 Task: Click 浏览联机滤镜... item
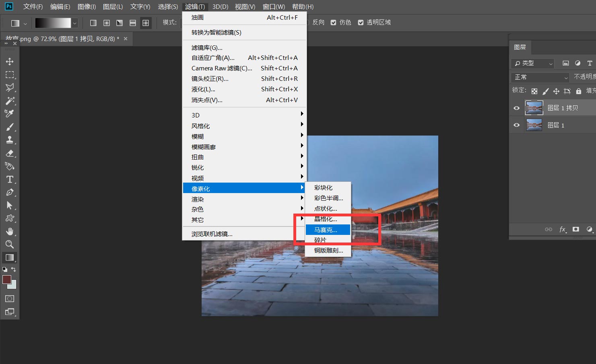pyautogui.click(x=245, y=234)
